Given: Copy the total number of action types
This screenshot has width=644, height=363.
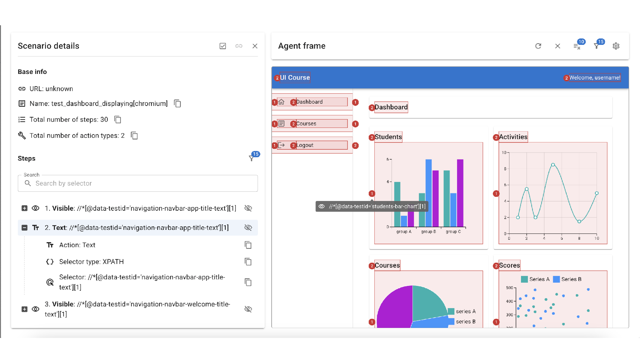Looking at the screenshot, I should click(x=134, y=135).
